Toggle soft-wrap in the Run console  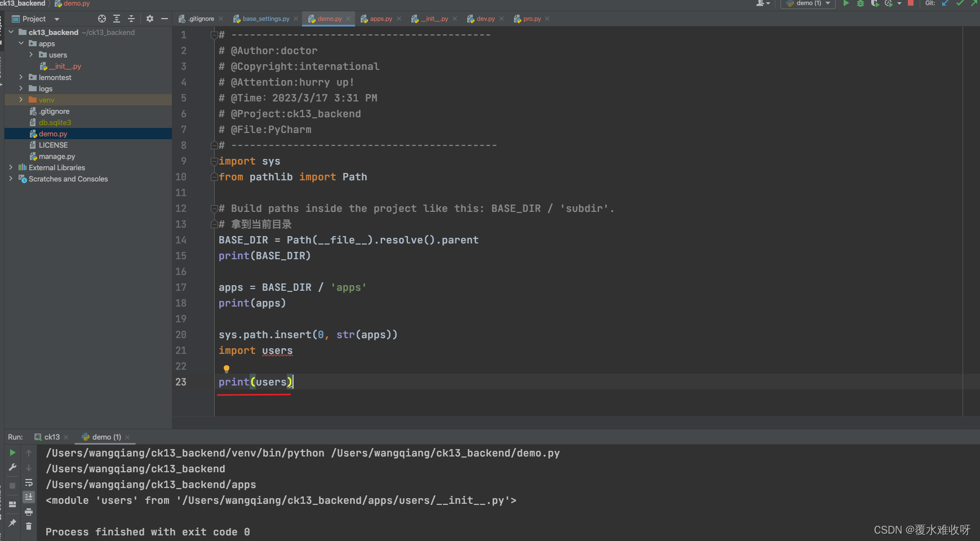[x=29, y=482]
